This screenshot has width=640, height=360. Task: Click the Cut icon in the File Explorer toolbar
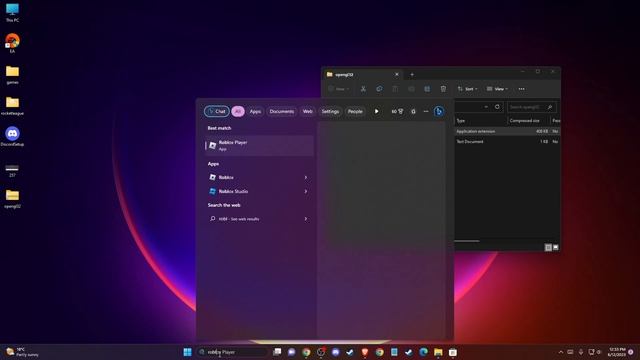(x=363, y=89)
